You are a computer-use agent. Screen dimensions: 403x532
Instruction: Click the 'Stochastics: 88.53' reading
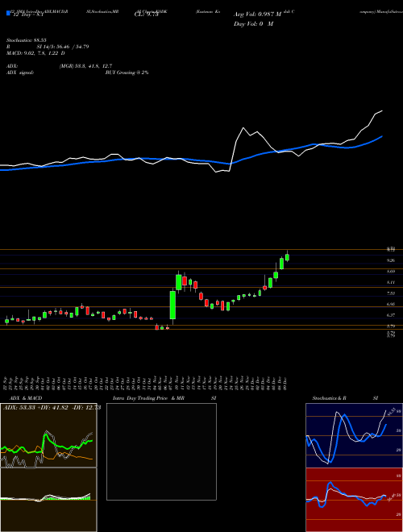click(x=26, y=40)
